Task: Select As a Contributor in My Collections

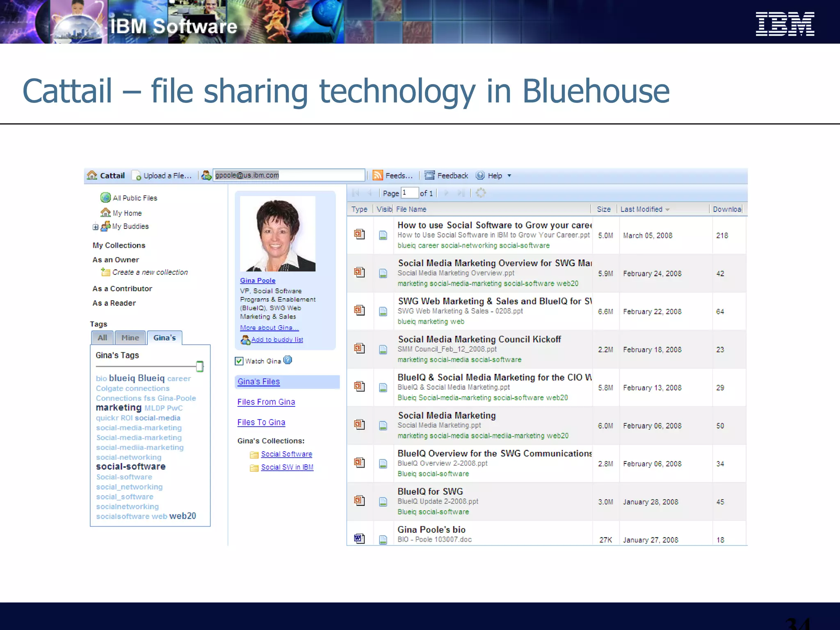Action: pos(122,289)
